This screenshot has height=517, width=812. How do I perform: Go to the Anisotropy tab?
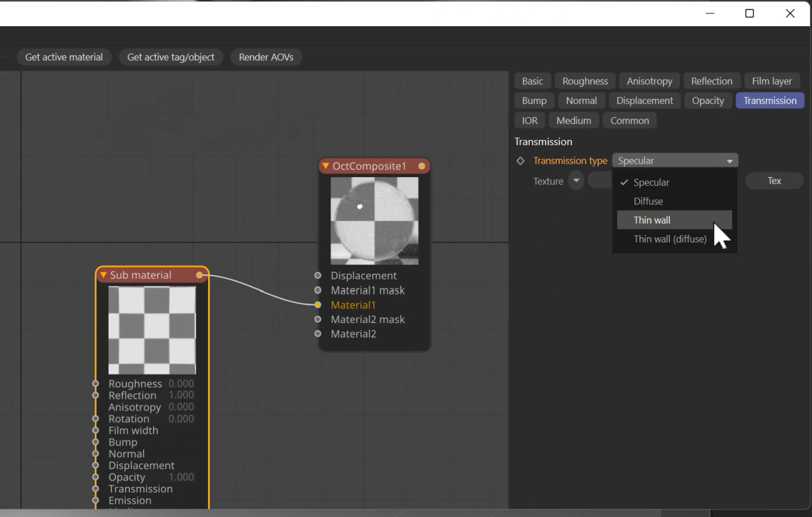pyautogui.click(x=649, y=81)
